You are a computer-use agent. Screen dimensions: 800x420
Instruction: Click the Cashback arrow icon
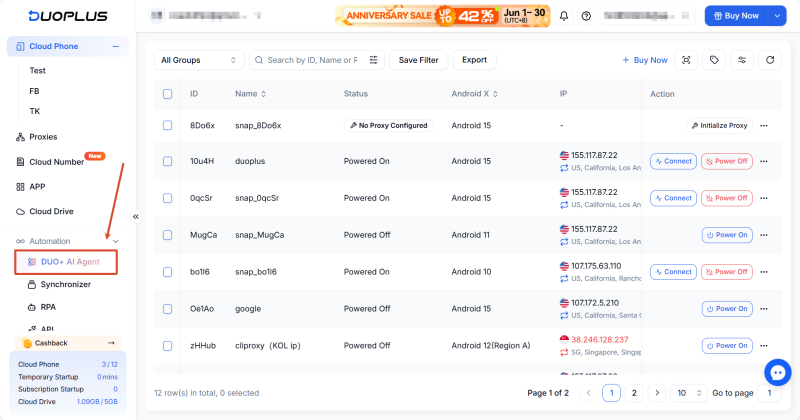[111, 343]
